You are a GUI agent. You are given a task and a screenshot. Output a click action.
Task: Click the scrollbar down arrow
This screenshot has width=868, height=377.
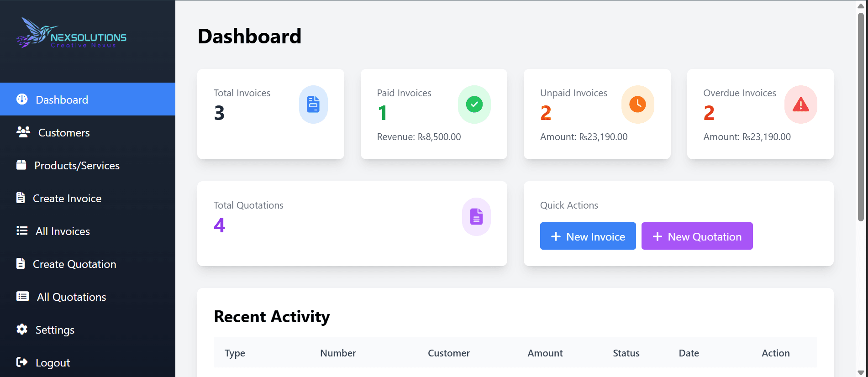pyautogui.click(x=861, y=372)
